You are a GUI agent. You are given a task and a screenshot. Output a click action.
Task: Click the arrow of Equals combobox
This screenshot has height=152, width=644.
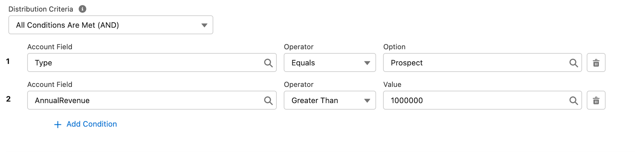coord(367,63)
